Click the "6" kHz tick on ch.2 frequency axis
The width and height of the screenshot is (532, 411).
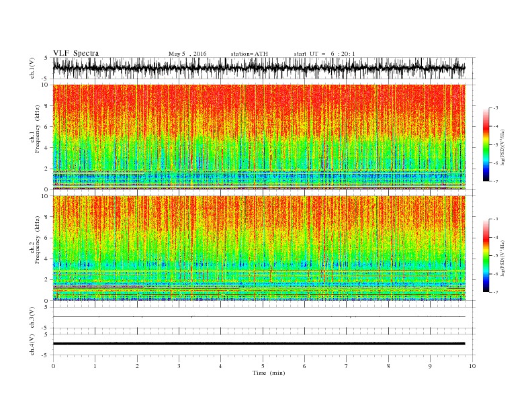pos(46,238)
